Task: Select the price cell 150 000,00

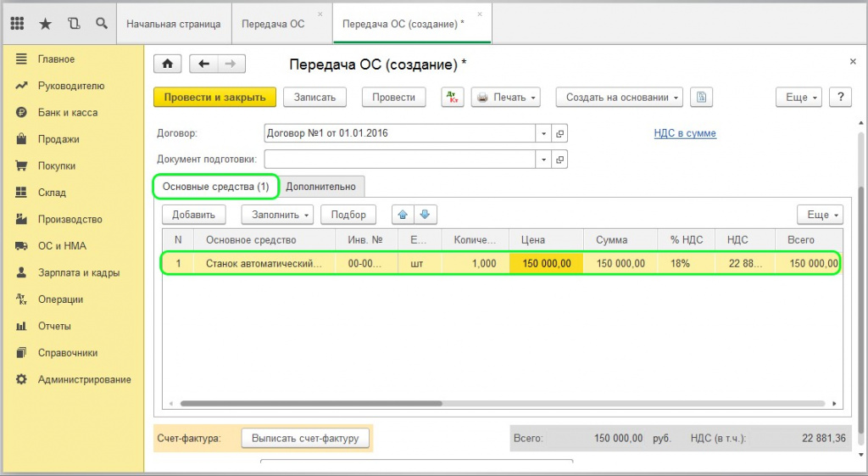Action: pyautogui.click(x=546, y=263)
